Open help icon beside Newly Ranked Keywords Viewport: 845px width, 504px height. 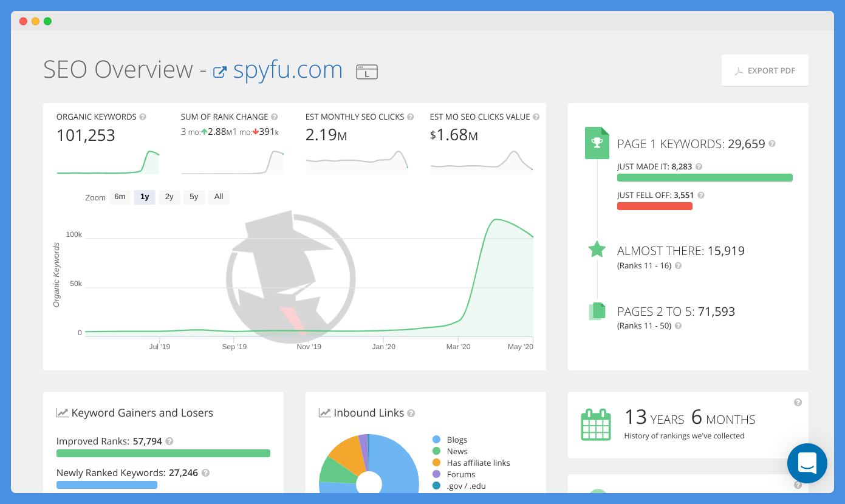pos(205,473)
